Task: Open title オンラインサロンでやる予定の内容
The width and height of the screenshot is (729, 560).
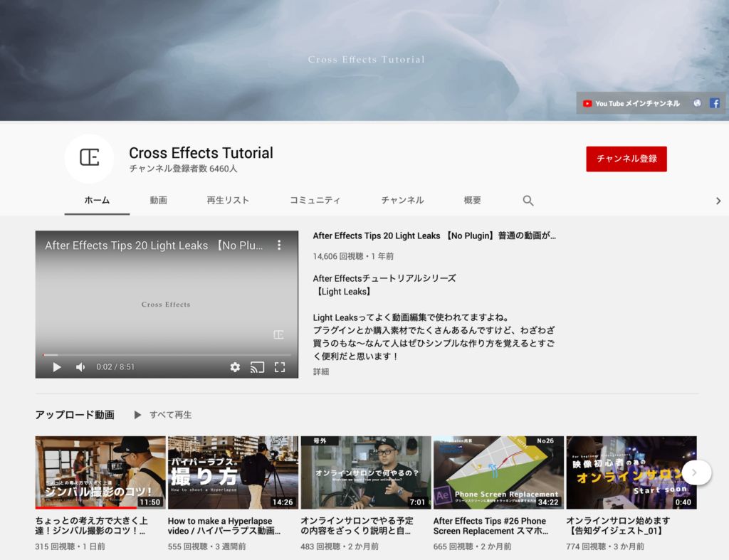Action: pyautogui.click(x=357, y=526)
